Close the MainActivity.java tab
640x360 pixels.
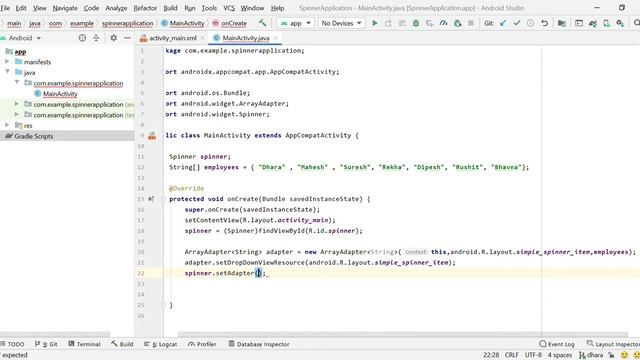[x=276, y=38]
